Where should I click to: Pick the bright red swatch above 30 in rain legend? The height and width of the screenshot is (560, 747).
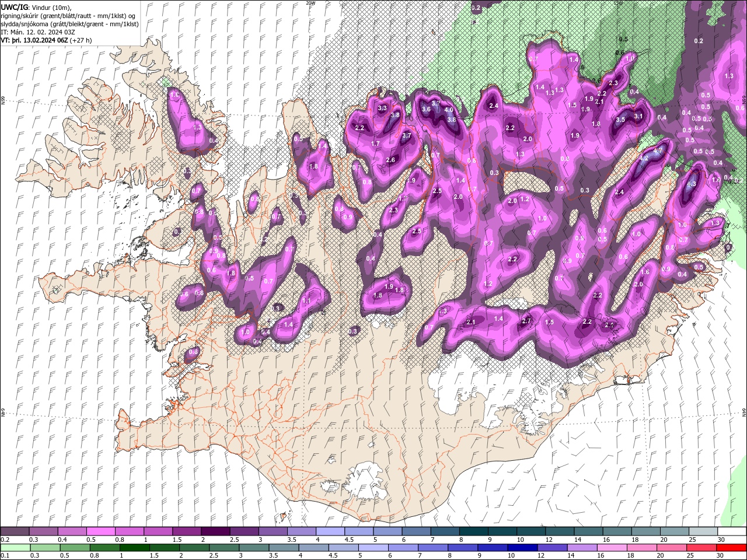(x=731, y=548)
